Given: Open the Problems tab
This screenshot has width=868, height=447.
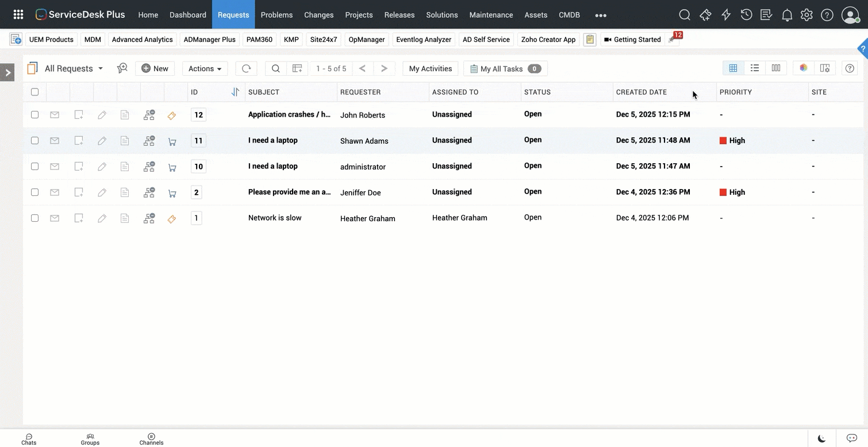Looking at the screenshot, I should click(x=276, y=15).
